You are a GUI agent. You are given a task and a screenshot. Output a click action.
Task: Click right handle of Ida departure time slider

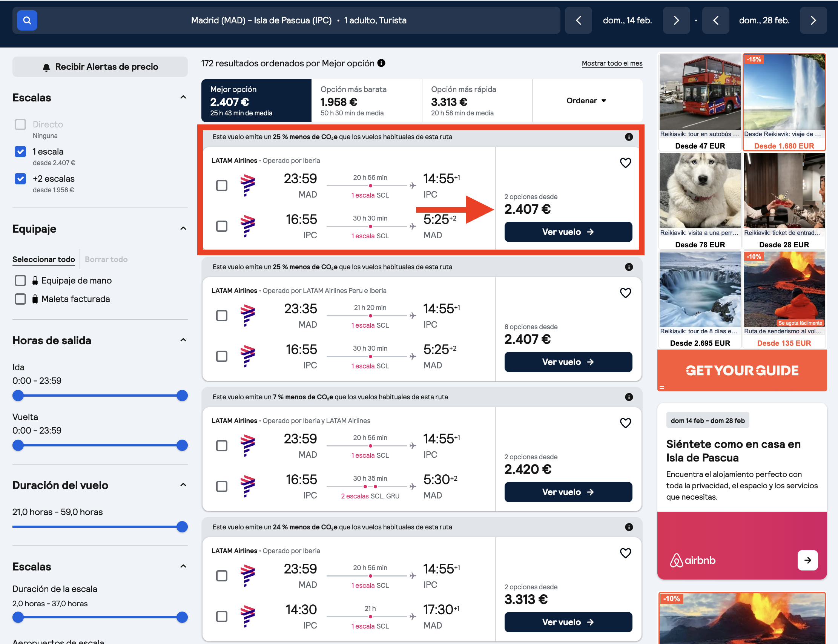click(182, 396)
